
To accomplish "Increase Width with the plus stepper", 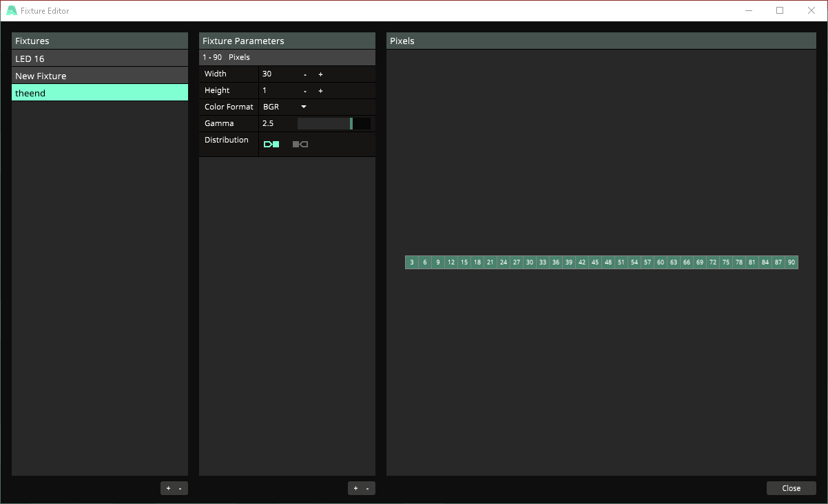I will point(320,74).
